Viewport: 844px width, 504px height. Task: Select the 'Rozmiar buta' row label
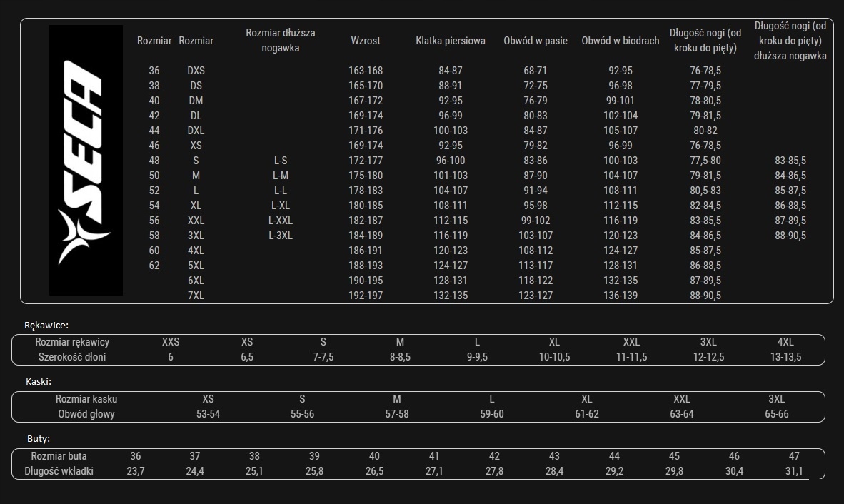point(59,456)
